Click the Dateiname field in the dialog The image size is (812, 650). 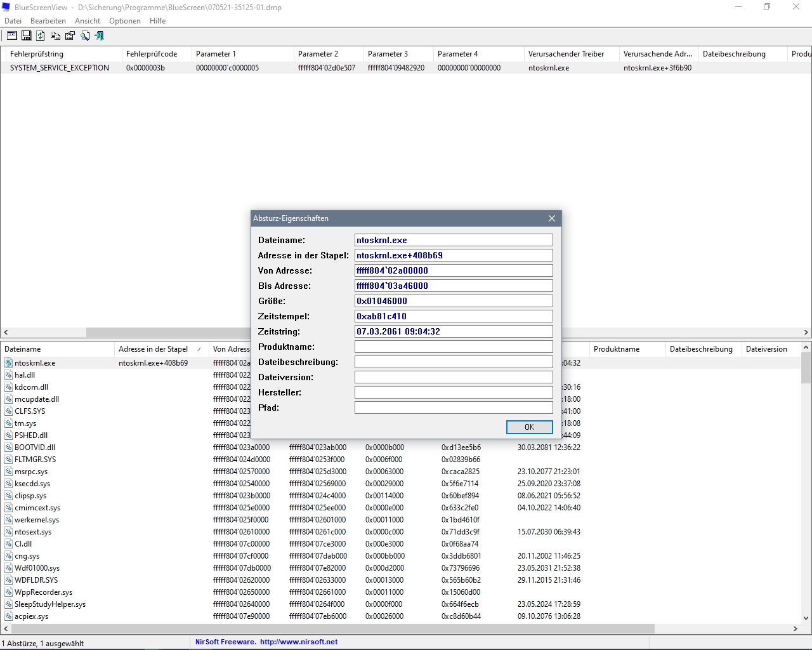454,240
